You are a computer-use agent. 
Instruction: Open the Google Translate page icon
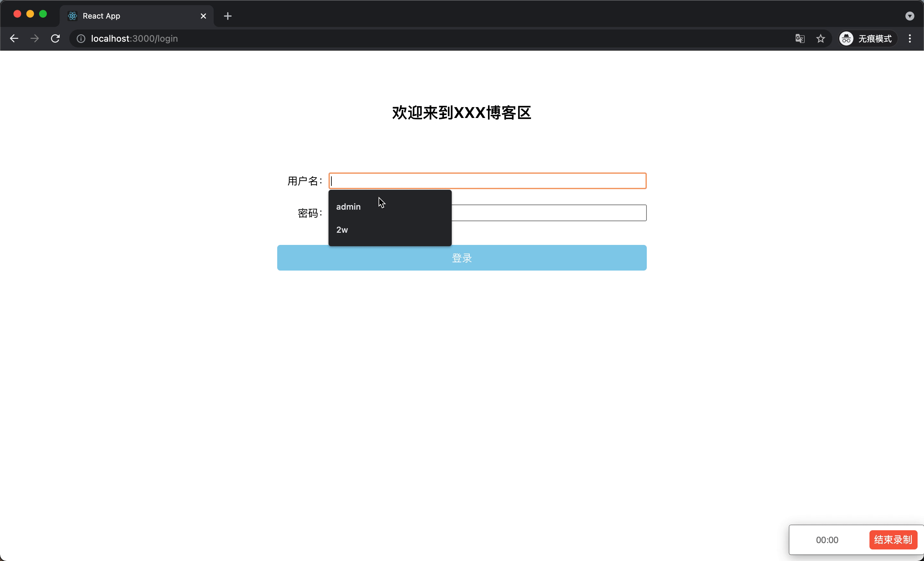click(800, 38)
